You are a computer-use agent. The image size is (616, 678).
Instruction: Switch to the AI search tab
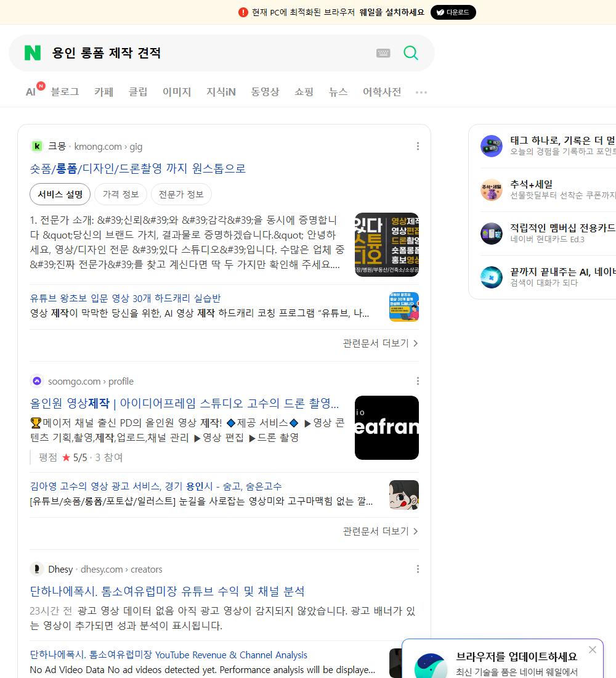coord(31,92)
